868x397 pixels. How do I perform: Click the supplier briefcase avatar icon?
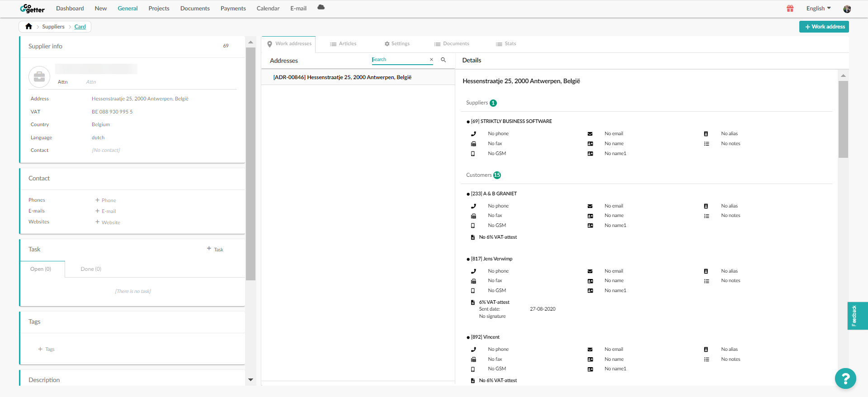click(39, 77)
